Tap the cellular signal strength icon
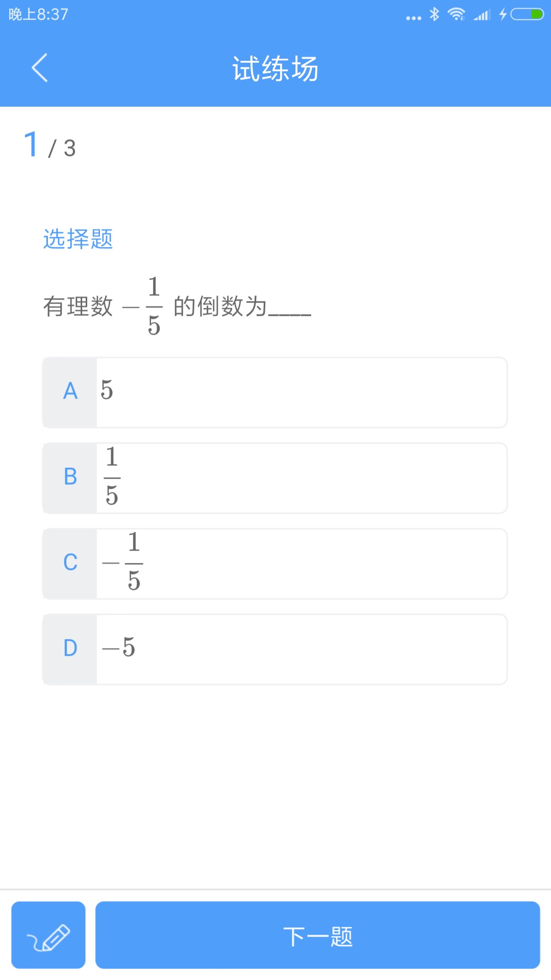Screen dimensions: 551x980 click(x=482, y=14)
